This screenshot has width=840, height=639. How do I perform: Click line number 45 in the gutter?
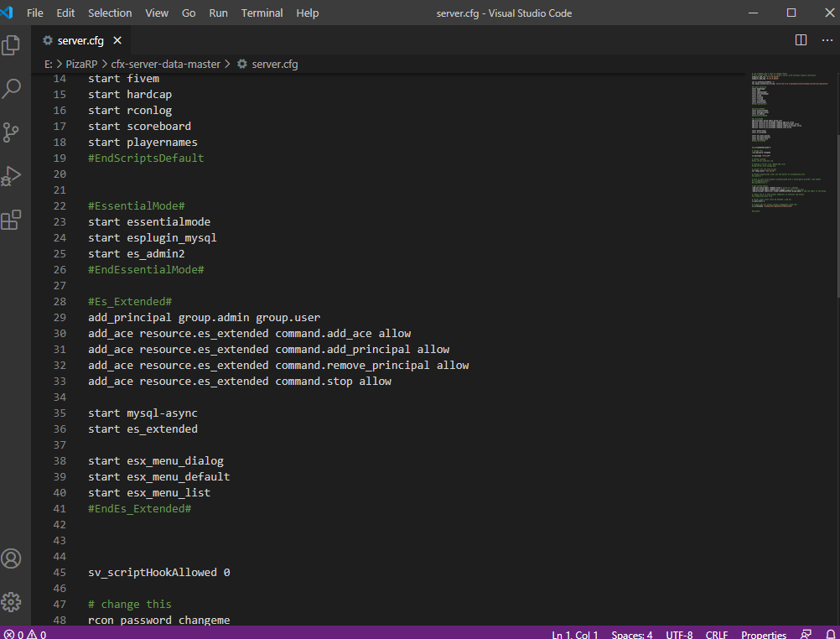[x=60, y=573]
